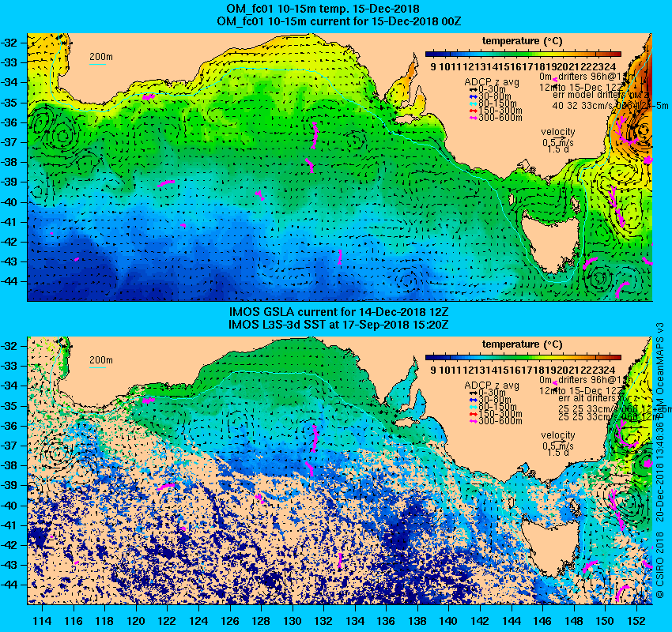The image size is (672, 632).
Task: Click longitude label '140' on bottom axis
Action: tap(449, 620)
